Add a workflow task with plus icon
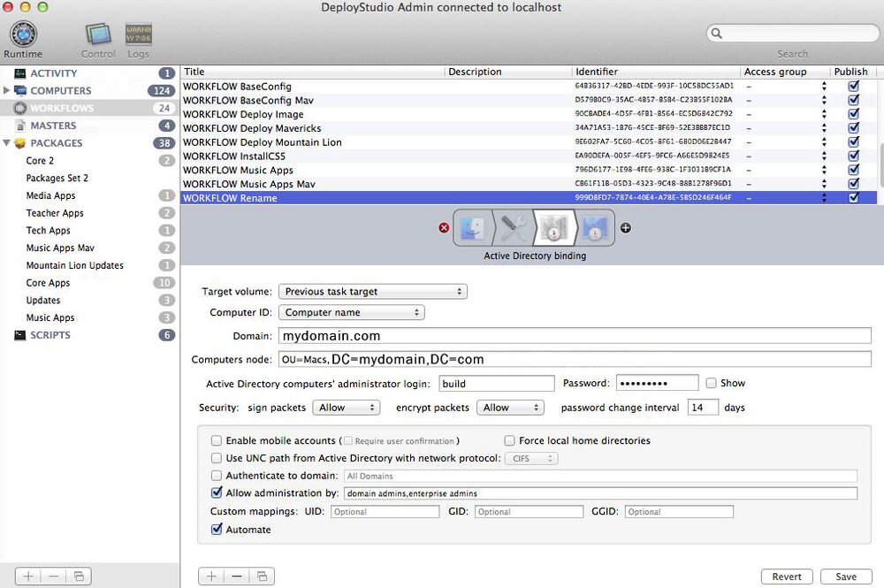The width and height of the screenshot is (884, 588). pyautogui.click(x=626, y=228)
